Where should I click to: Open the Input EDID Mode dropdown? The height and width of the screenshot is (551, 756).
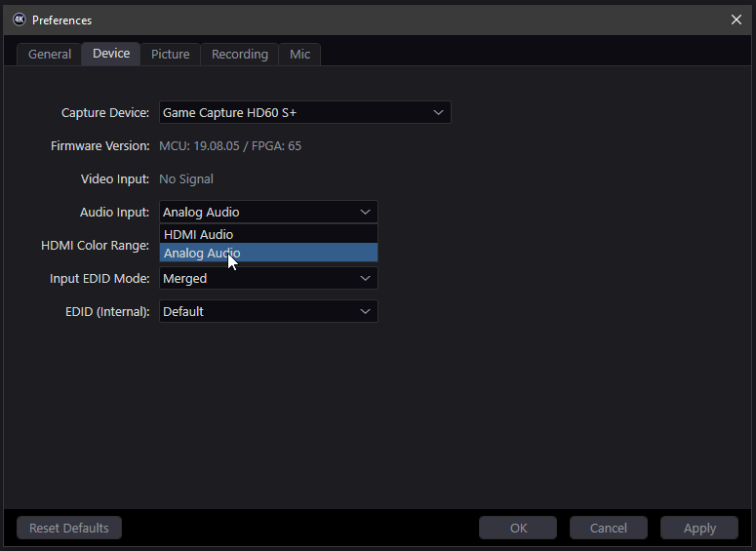[x=268, y=279]
